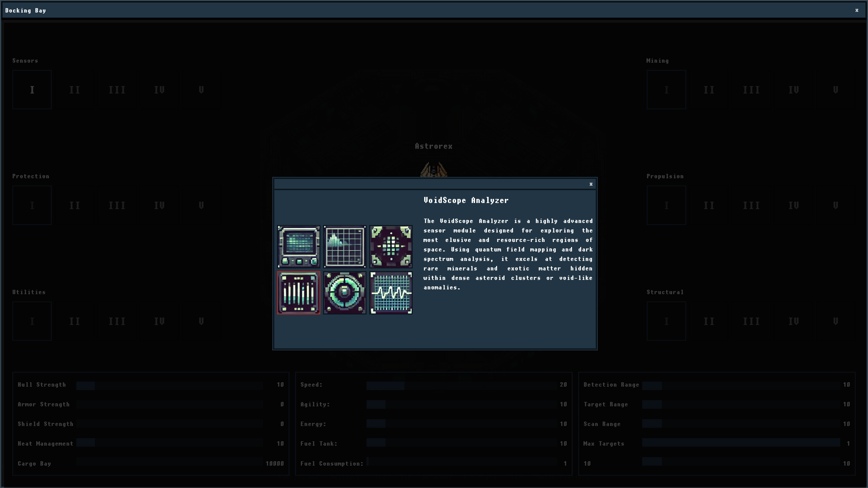This screenshot has width=868, height=488.
Task: Open Utilities slot IV
Action: 159,321
